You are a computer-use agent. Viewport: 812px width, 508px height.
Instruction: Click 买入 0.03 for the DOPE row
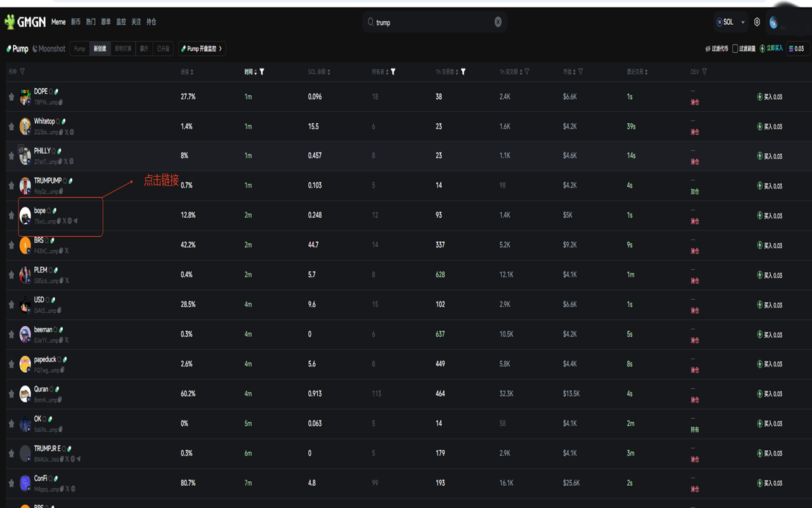click(x=769, y=97)
